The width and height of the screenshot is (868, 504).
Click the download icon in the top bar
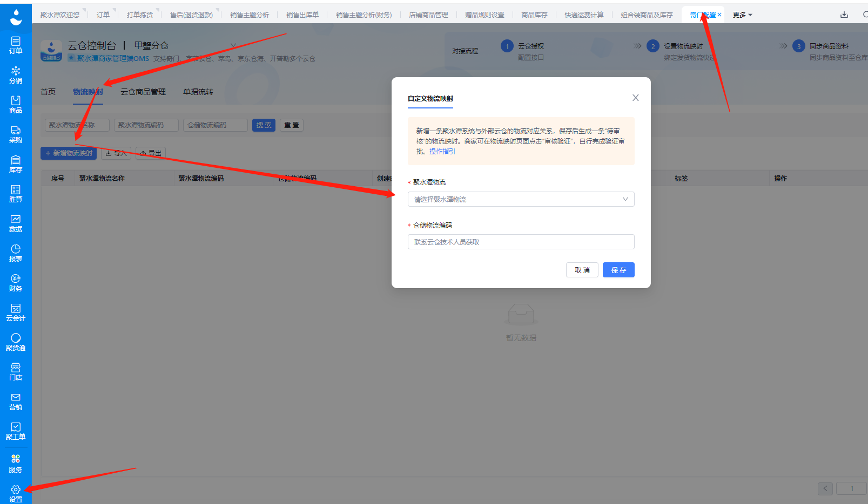click(x=844, y=15)
